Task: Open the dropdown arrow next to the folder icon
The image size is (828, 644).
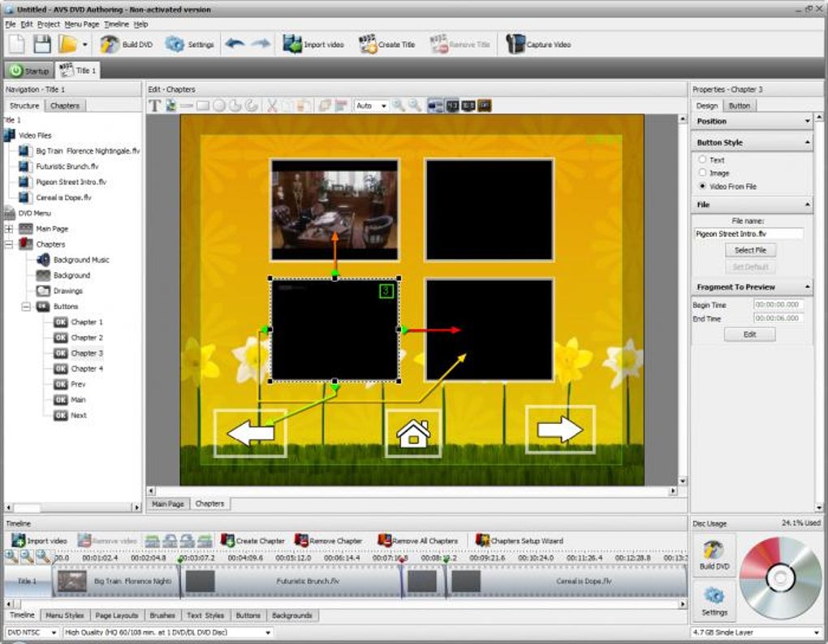Action: tap(84, 45)
